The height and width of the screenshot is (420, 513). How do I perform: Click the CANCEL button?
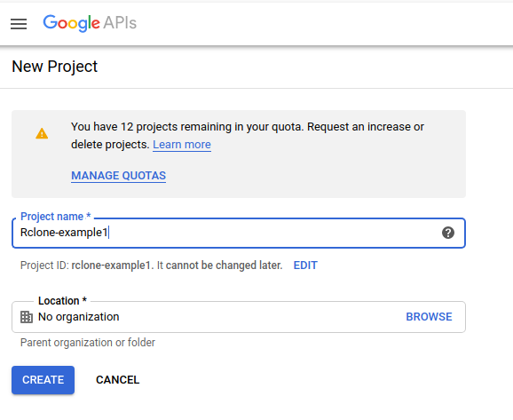coord(117,380)
